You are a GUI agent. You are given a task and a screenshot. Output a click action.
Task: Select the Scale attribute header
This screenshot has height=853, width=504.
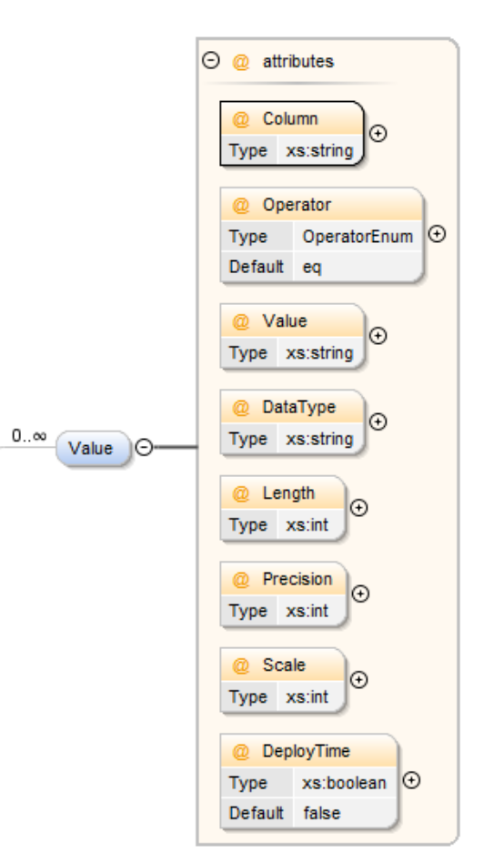click(x=283, y=665)
